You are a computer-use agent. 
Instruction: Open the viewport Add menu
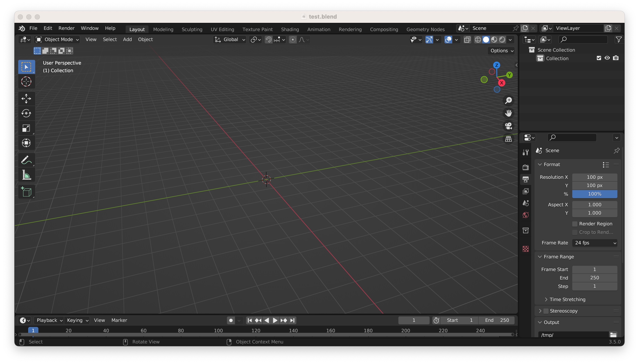(x=127, y=40)
